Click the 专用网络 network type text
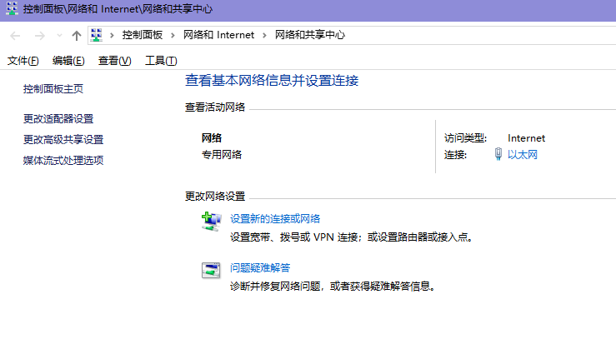The width and height of the screenshot is (616, 364). [x=222, y=154]
